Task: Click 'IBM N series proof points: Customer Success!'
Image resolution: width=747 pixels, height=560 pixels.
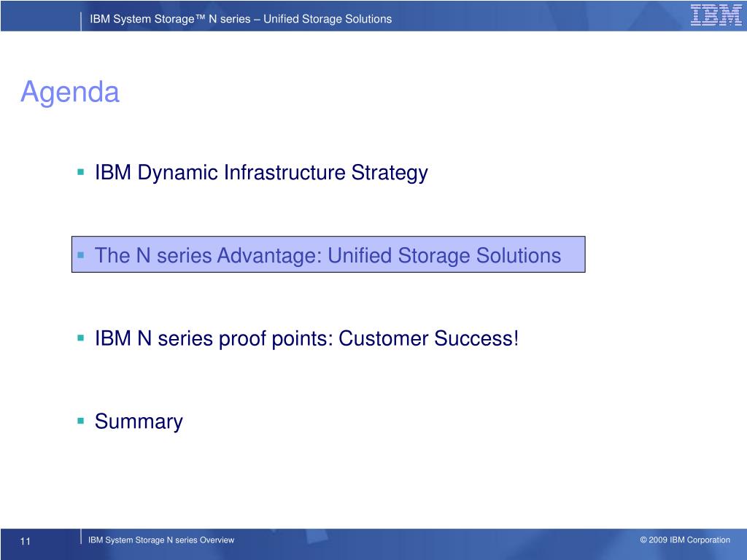Action: 306,338
